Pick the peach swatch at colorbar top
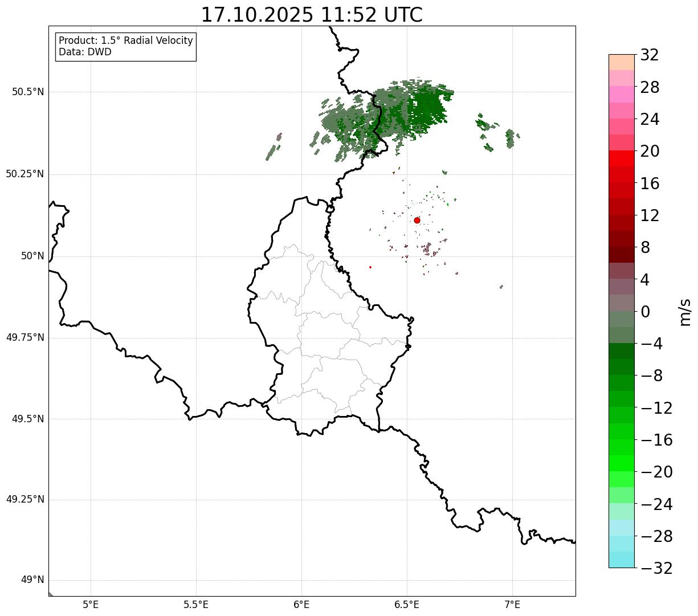 click(622, 62)
